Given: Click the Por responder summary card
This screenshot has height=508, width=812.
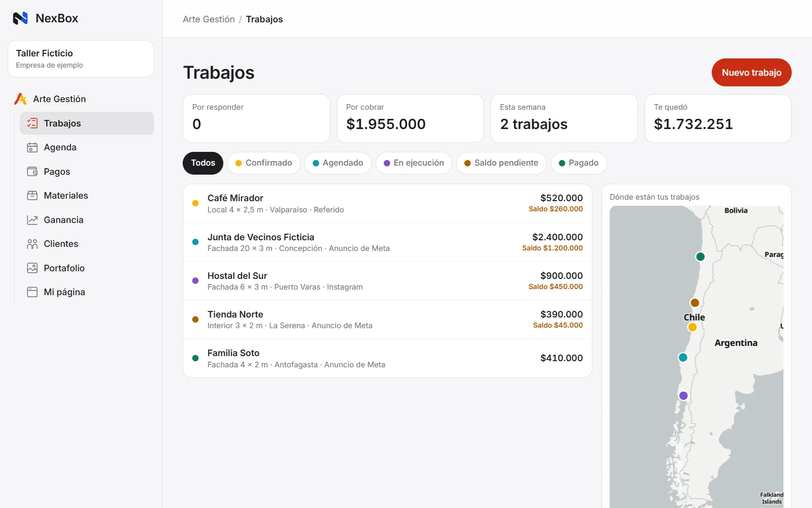Looking at the screenshot, I should [257, 118].
